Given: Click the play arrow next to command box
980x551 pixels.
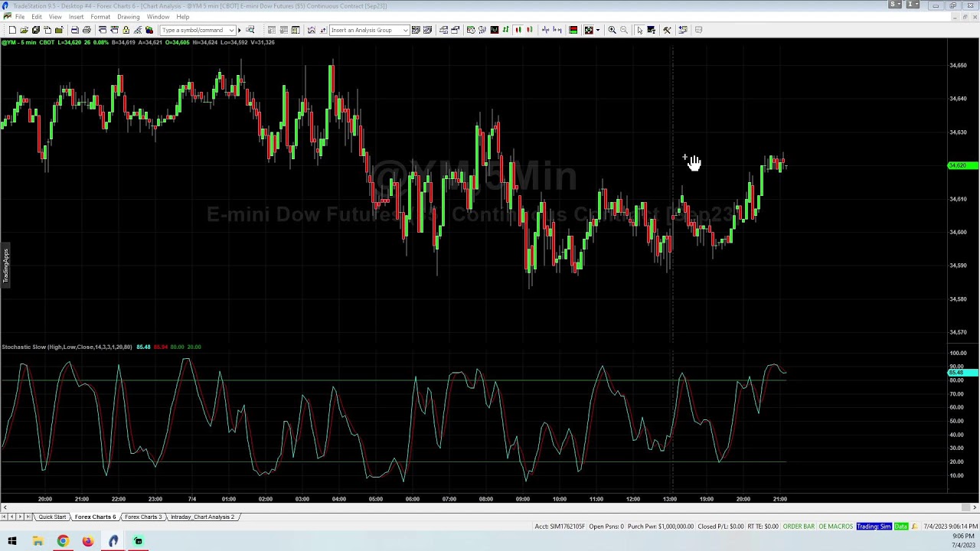Looking at the screenshot, I should coord(240,30).
